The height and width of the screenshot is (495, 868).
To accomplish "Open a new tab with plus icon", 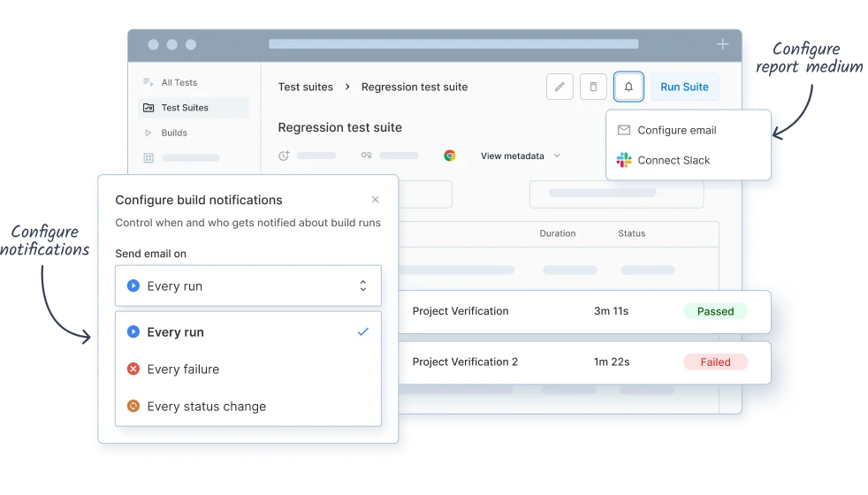I will point(722,44).
